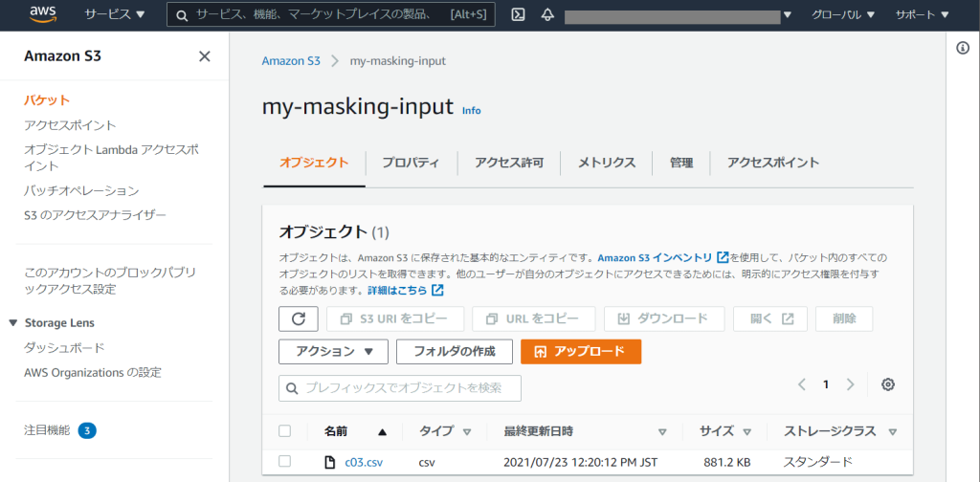Open the Amazon S3 インベントリ link
Image resolution: width=980 pixels, height=482 pixels.
point(655,257)
